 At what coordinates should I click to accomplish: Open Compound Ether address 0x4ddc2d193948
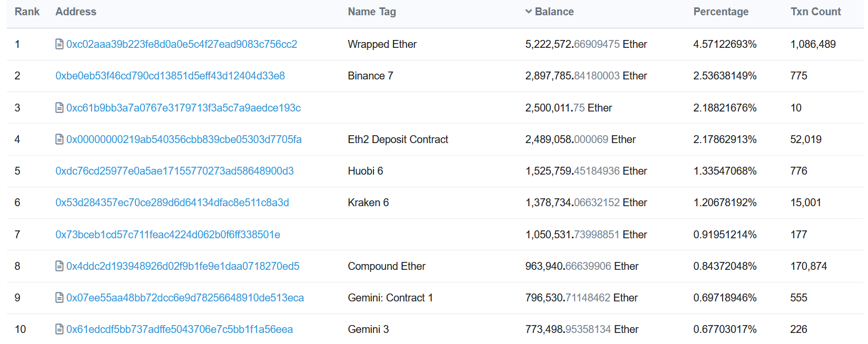(183, 266)
